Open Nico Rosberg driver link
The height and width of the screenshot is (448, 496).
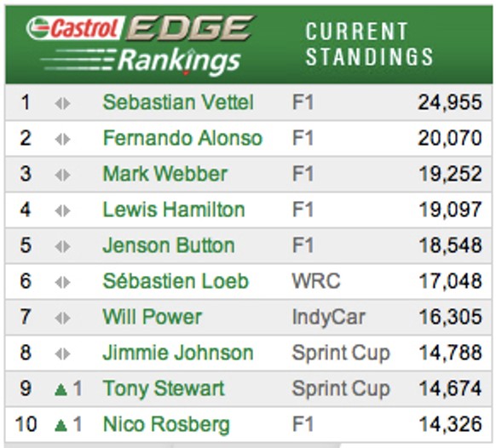click(166, 424)
